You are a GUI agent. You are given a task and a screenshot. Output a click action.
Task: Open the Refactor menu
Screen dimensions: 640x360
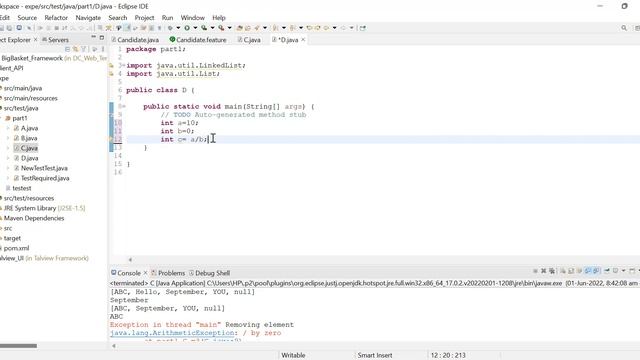click(56, 18)
